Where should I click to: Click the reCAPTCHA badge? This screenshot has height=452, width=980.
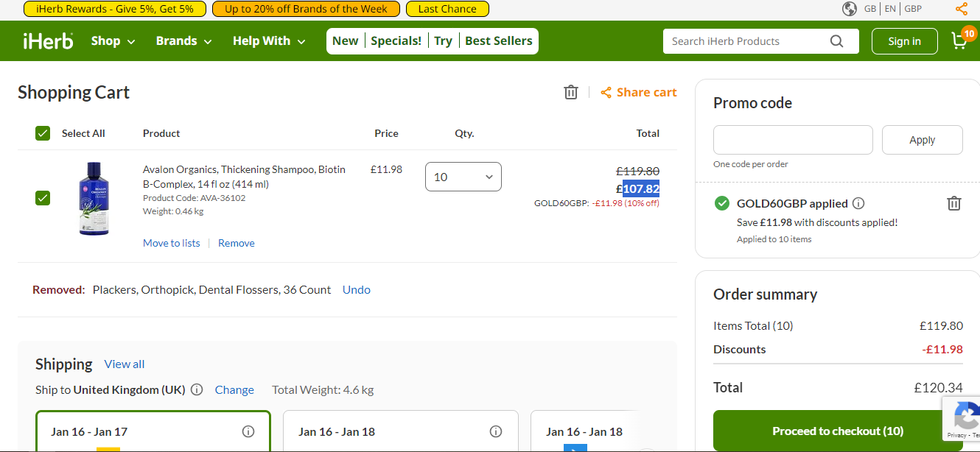coord(962,420)
